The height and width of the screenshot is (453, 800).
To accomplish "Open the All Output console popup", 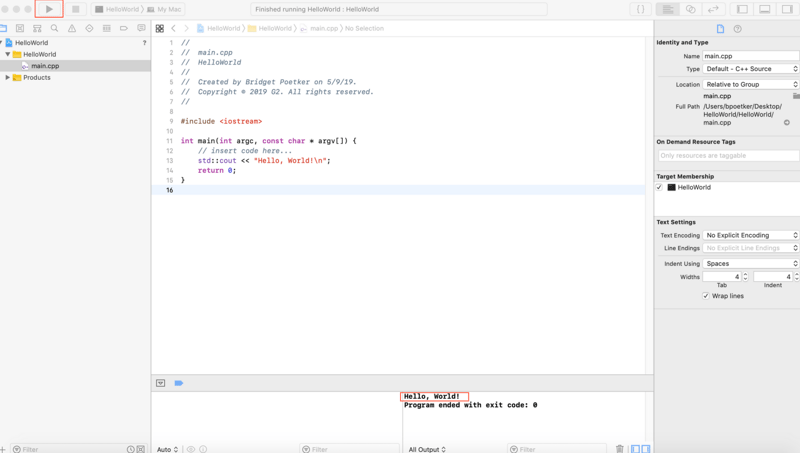I will pyautogui.click(x=427, y=449).
